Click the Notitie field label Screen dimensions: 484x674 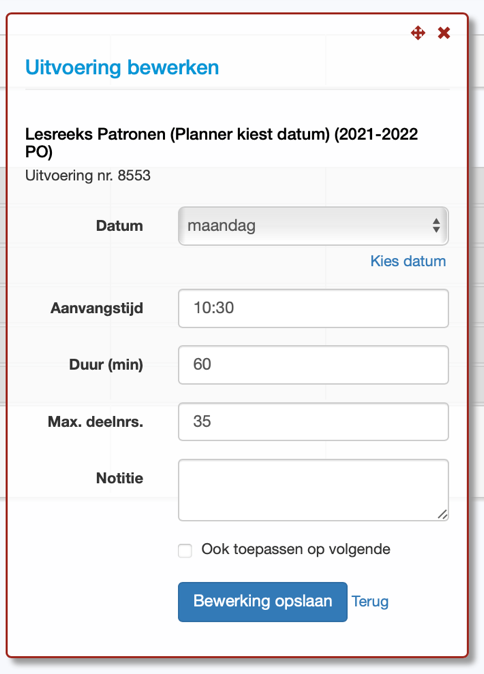click(x=119, y=478)
